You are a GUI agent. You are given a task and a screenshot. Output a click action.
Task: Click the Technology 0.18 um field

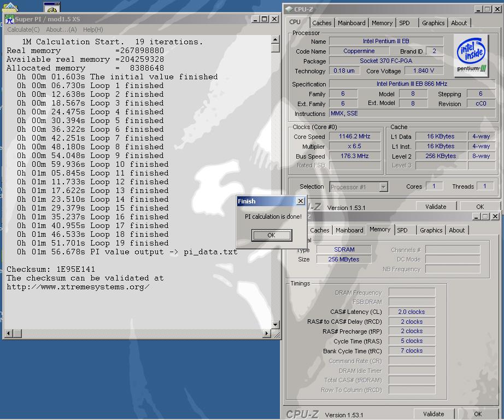point(344,71)
